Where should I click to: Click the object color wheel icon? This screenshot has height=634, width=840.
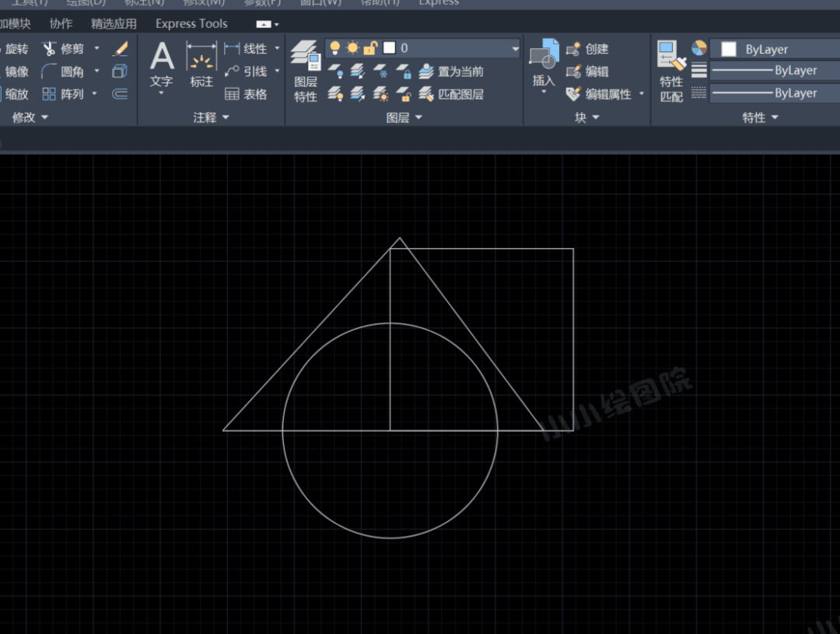pyautogui.click(x=699, y=48)
